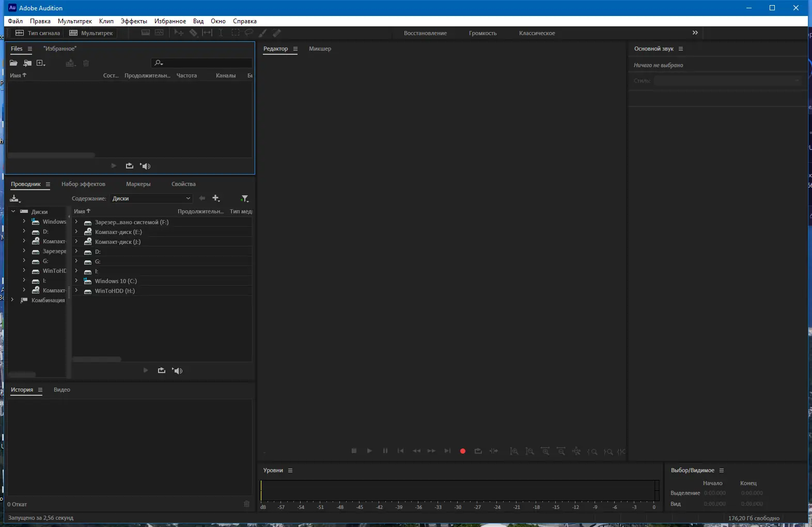Select the Spot Healing Brush tool
This screenshot has height=527, width=812.
click(x=277, y=33)
